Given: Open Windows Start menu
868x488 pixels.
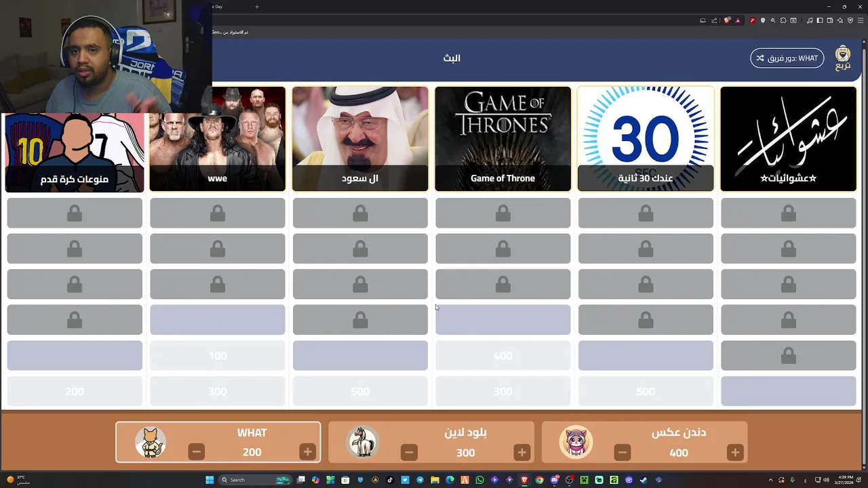Looking at the screenshot, I should pos(210,480).
